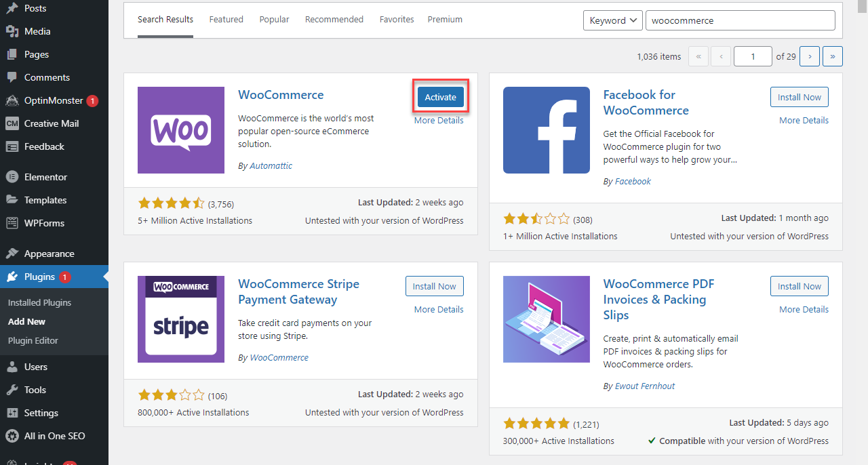868x465 pixels.
Task: Open More Details for Facebook for WooCommerce
Action: pyautogui.click(x=804, y=120)
